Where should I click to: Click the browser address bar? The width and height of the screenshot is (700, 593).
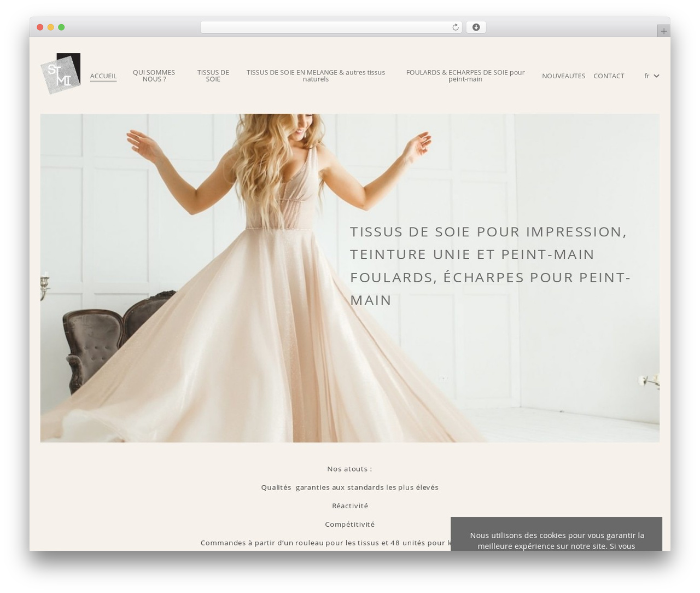(331, 27)
